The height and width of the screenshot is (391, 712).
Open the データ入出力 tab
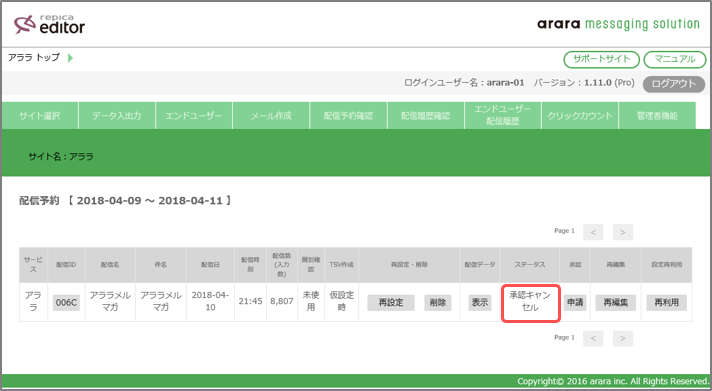pyautogui.click(x=117, y=116)
